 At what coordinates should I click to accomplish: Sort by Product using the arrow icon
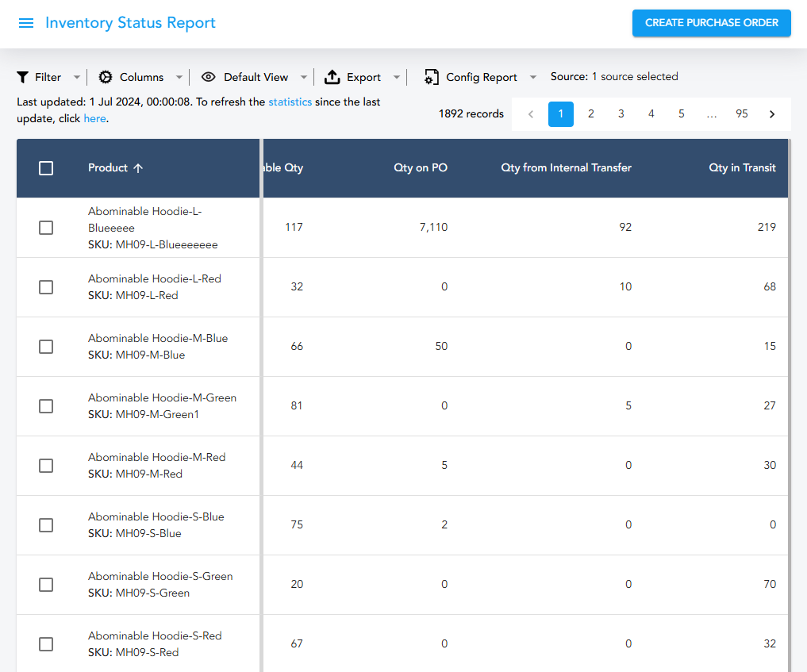138,168
